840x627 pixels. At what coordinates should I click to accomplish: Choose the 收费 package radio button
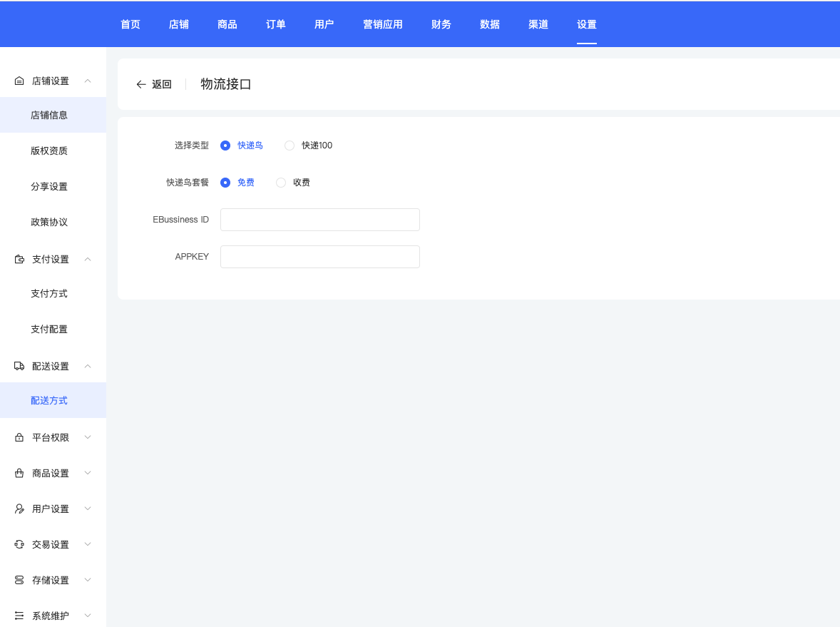pos(281,183)
